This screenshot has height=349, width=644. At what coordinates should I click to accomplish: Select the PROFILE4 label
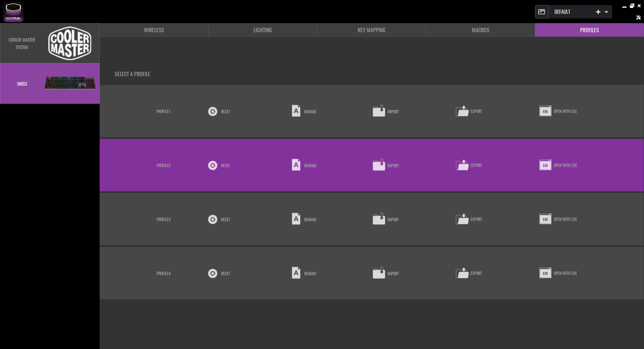pos(163,273)
